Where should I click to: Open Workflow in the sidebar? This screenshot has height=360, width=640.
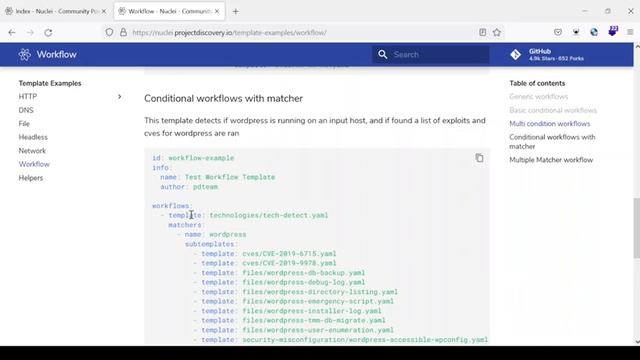[34, 164]
